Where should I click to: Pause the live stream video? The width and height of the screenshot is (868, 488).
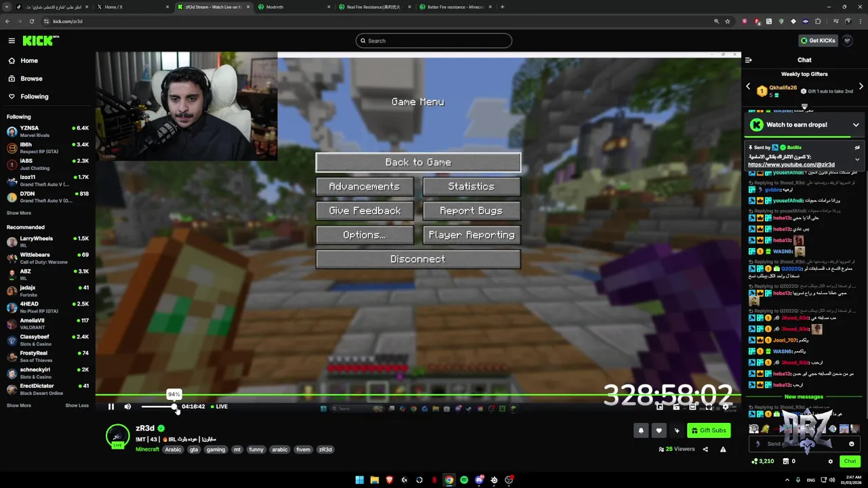[x=111, y=407]
